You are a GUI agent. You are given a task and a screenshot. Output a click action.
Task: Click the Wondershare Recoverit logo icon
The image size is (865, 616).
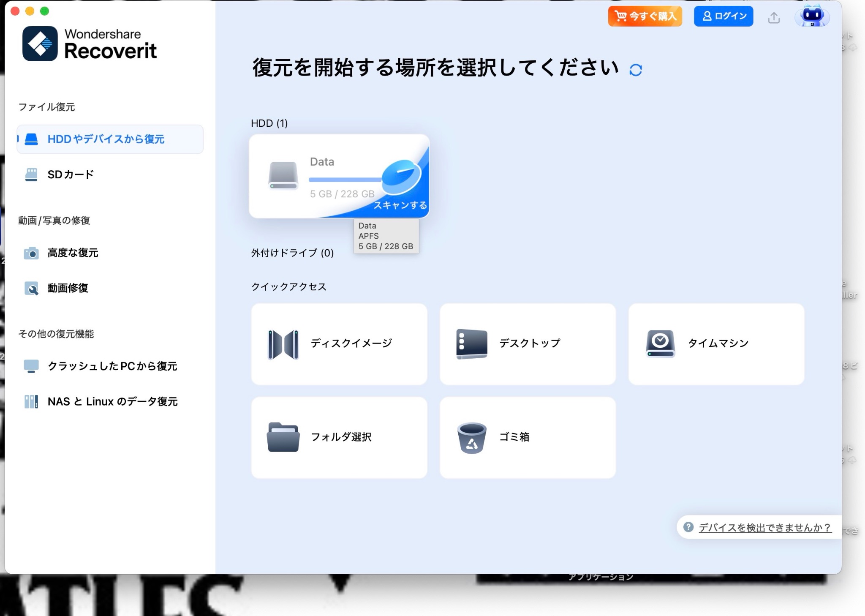[x=40, y=44]
